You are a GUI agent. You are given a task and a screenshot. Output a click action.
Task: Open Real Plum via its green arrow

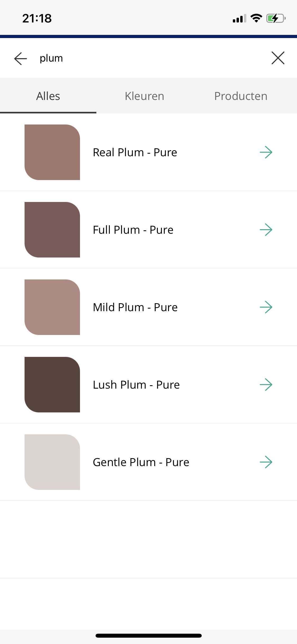click(x=266, y=152)
